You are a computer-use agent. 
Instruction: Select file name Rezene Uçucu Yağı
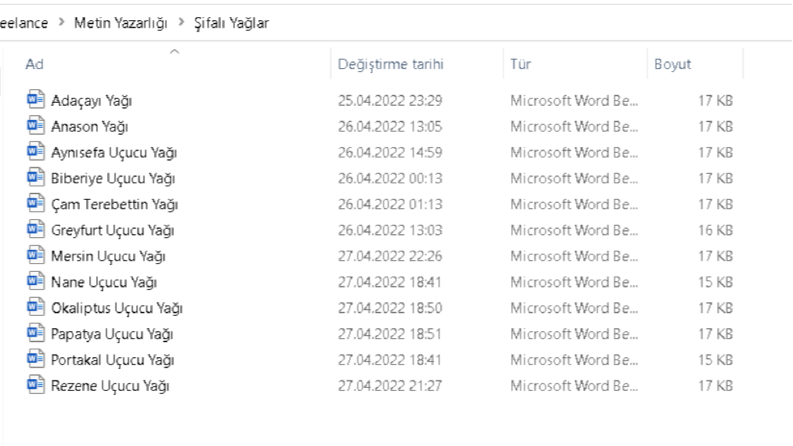tap(110, 386)
